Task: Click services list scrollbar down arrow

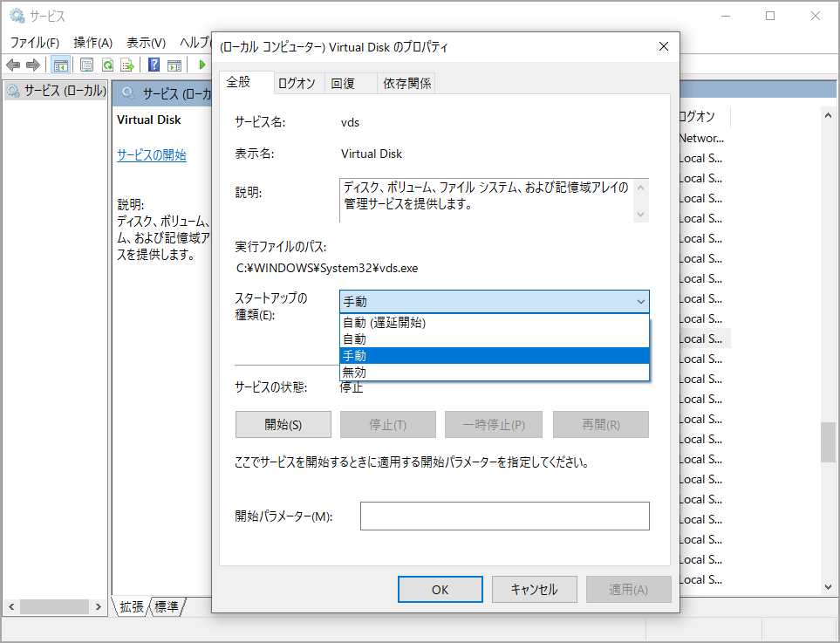Action: point(828,587)
